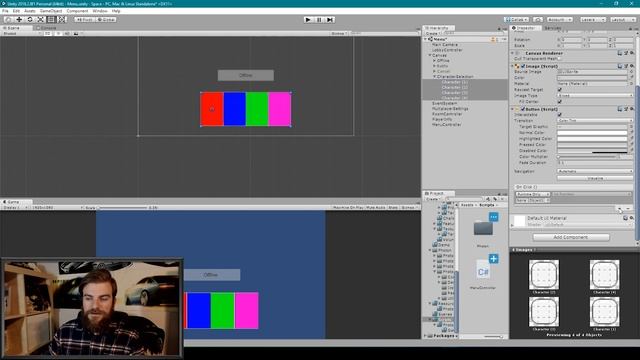
Task: Select the Hand tool in toolbar
Action: [8, 20]
